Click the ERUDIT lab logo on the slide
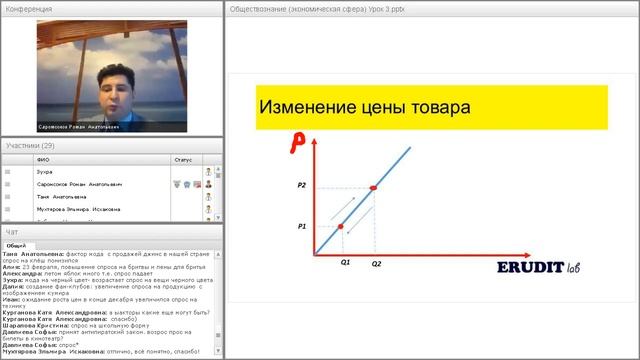Viewport: 640px width, 360px height. pos(538,268)
